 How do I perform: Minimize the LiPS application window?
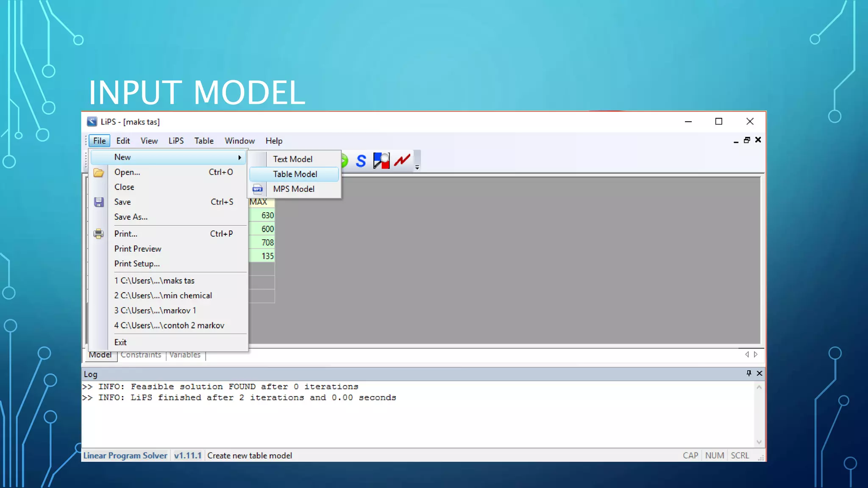688,122
